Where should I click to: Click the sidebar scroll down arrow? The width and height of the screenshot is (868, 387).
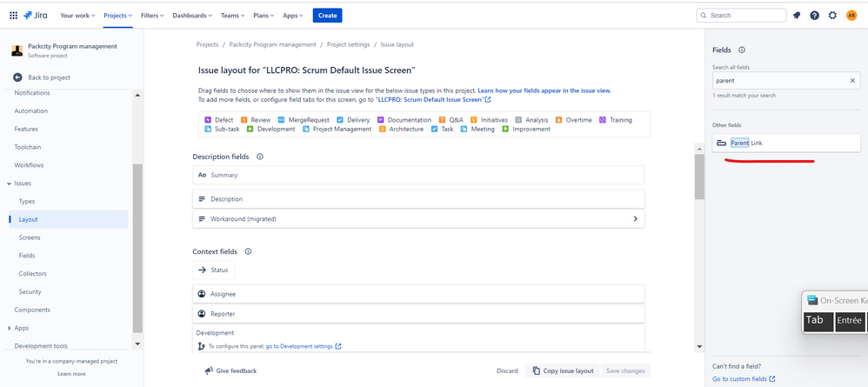[137, 344]
